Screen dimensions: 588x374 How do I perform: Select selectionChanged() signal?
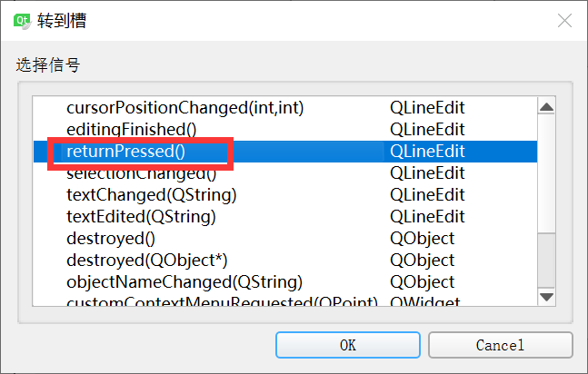click(x=142, y=173)
